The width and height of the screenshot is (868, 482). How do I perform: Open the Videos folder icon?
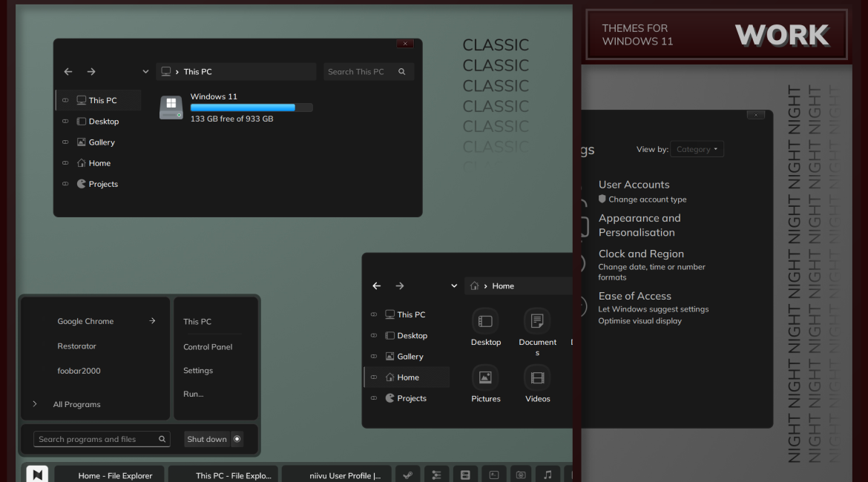pos(537,378)
